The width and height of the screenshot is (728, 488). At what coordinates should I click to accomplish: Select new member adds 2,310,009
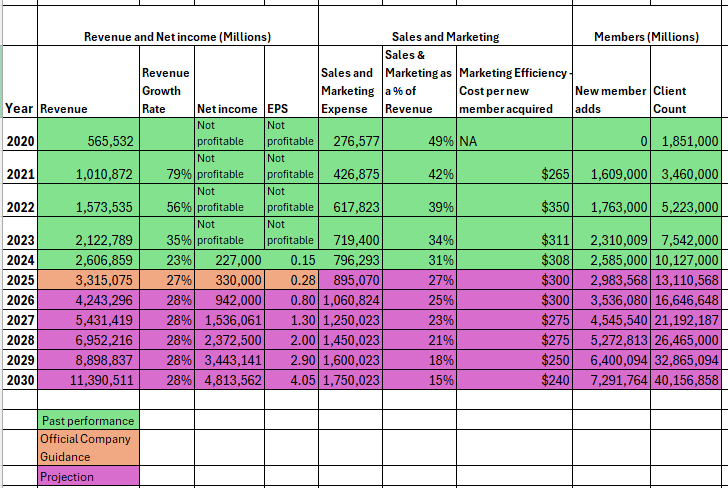(x=611, y=233)
